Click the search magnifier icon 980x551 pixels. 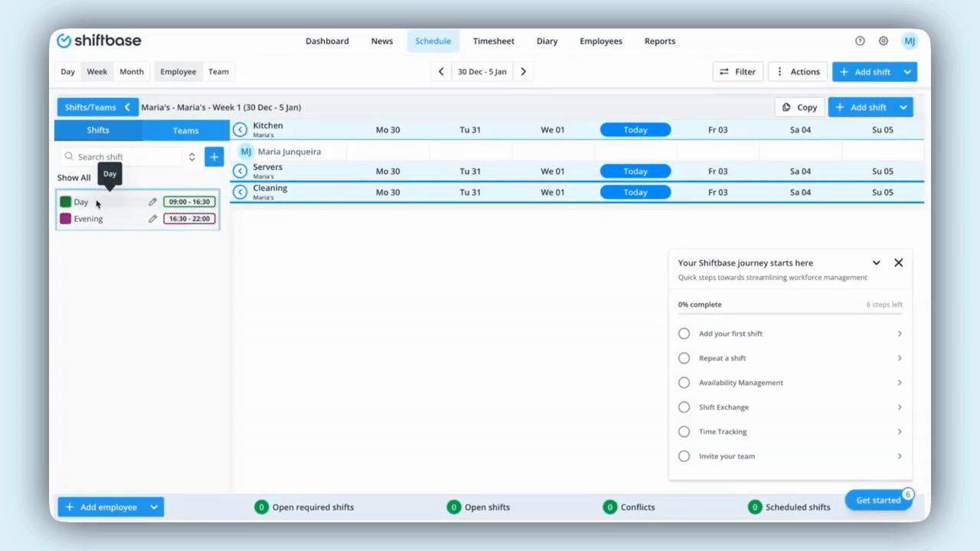(x=70, y=157)
